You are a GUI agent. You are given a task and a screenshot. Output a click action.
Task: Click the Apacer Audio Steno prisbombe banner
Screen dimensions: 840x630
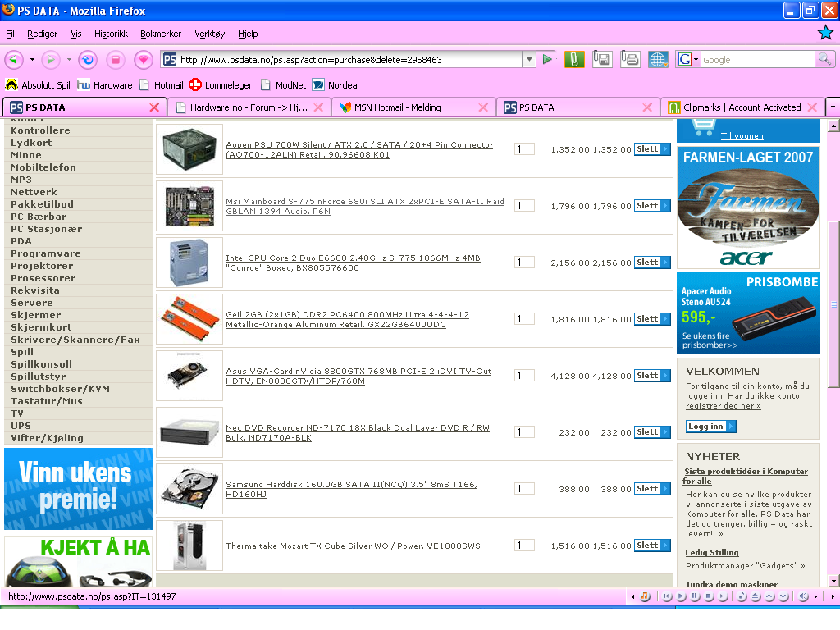tap(748, 313)
